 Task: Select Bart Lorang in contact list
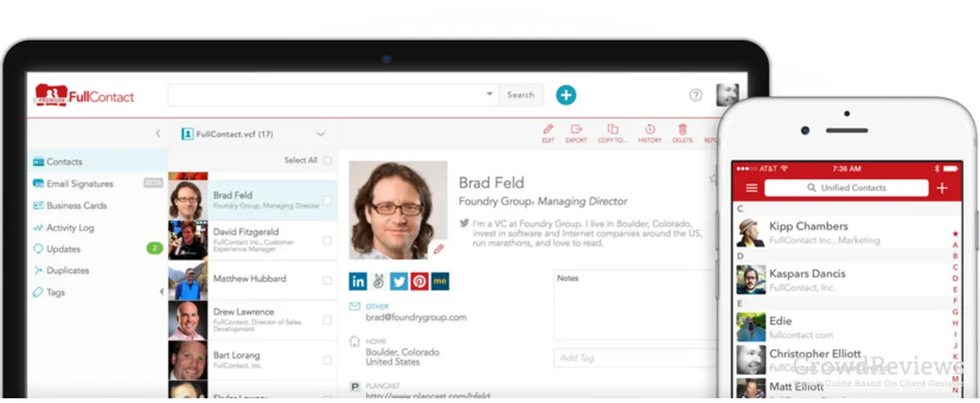coord(252,360)
